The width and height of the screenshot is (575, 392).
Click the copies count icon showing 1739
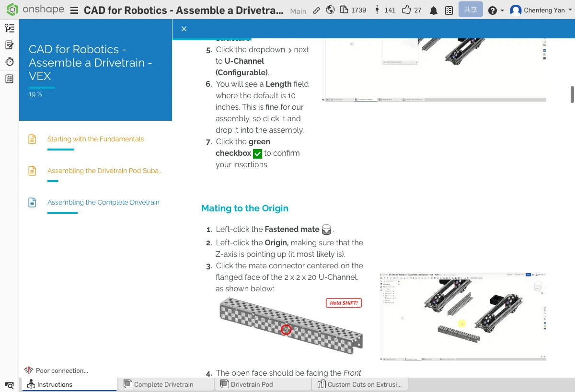(344, 10)
